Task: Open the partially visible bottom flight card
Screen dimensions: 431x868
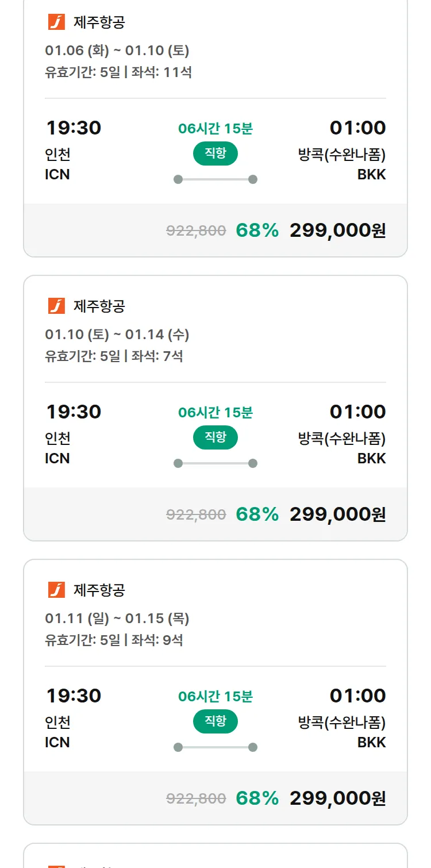Action: tap(215, 858)
